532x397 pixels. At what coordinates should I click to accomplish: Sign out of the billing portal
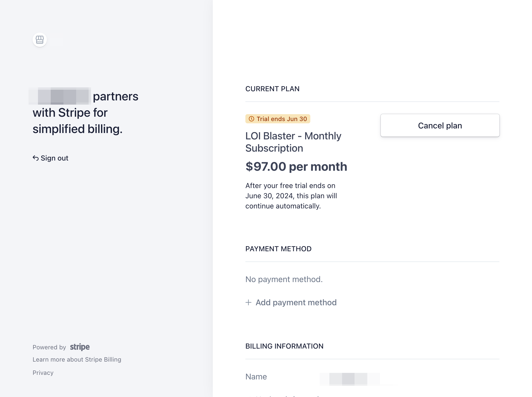(50, 158)
